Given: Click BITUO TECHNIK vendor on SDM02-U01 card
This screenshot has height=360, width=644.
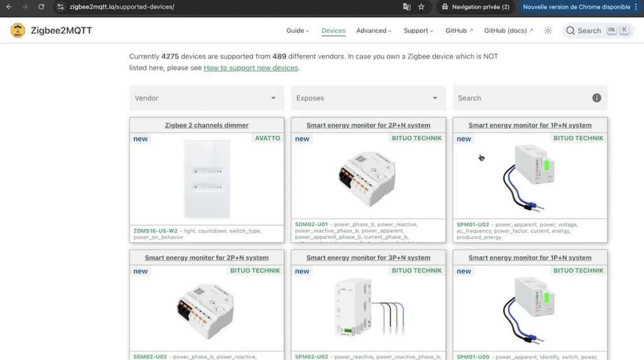Looking at the screenshot, I should pos(416,138).
